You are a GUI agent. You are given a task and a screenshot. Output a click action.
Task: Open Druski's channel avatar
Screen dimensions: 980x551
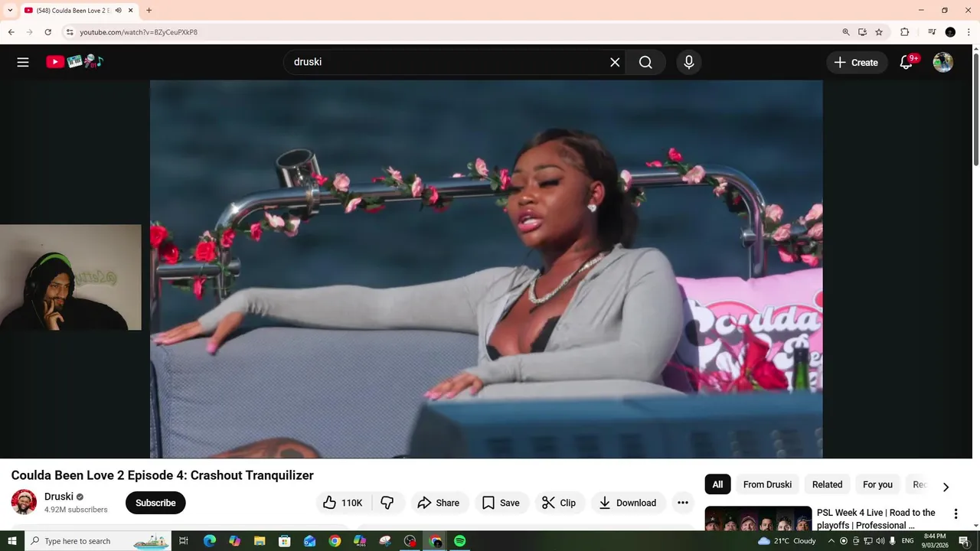[24, 502]
